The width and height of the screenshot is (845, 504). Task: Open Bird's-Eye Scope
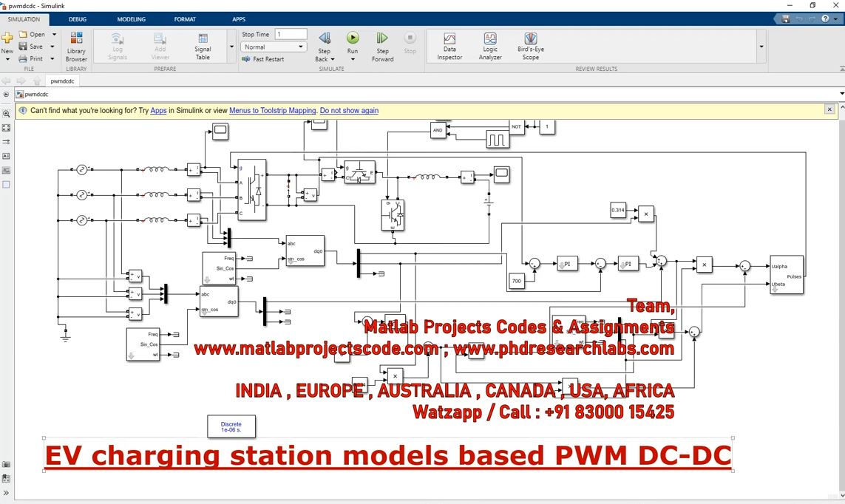pyautogui.click(x=531, y=44)
